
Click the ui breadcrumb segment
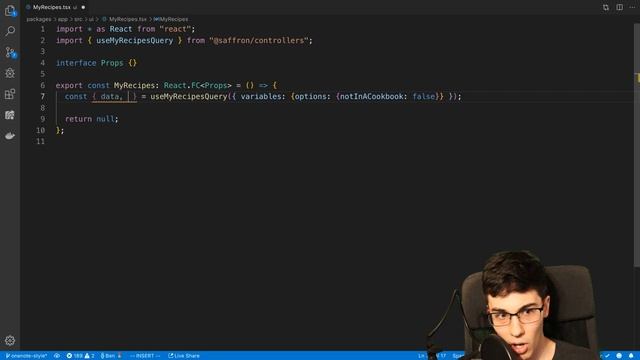(91, 19)
